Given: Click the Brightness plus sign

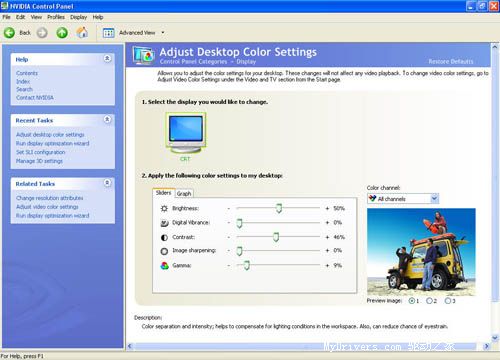Looking at the screenshot, I should pos(327,208).
